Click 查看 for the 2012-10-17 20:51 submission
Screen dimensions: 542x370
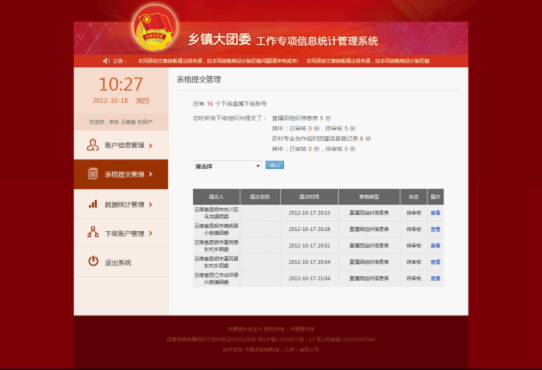(435, 246)
